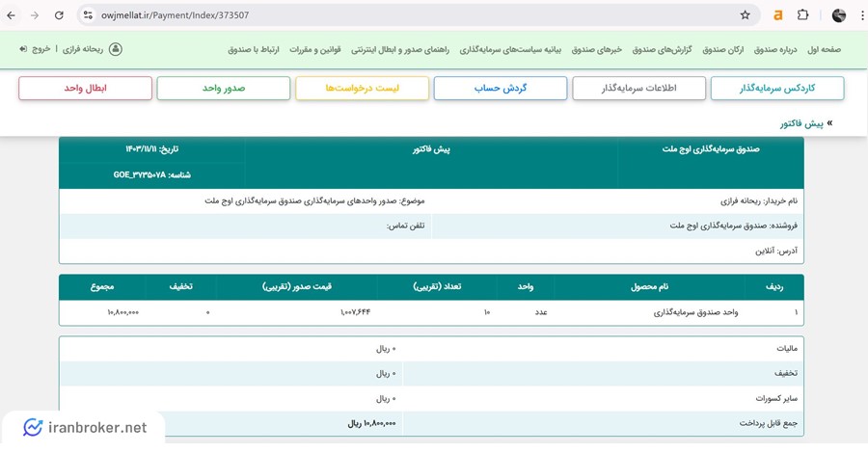Click سایر کسورات label

tap(776, 398)
